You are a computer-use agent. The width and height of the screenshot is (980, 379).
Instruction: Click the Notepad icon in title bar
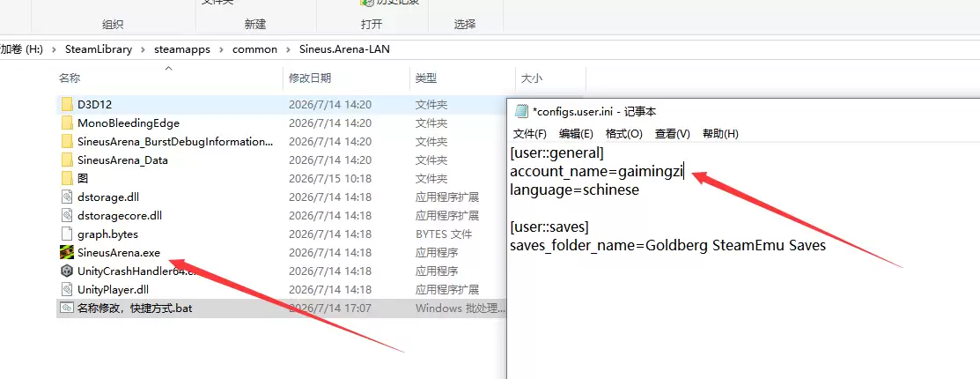(x=520, y=111)
